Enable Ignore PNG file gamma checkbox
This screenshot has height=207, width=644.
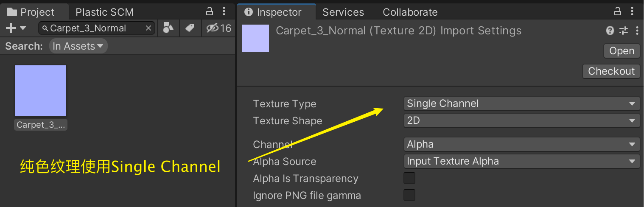tap(409, 196)
